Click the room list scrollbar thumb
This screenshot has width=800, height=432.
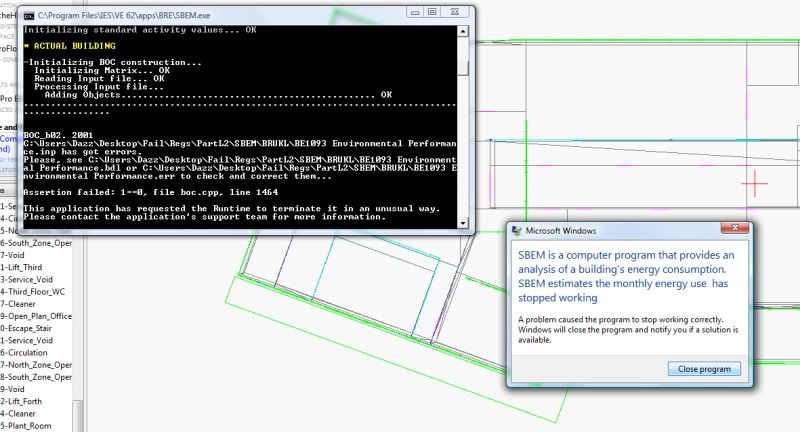[78, 416]
